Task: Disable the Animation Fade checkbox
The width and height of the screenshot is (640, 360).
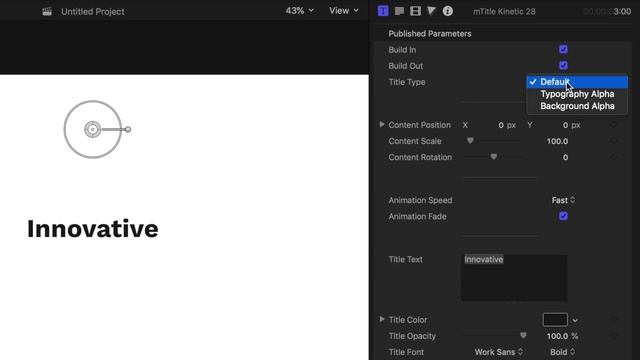Action: (563, 216)
